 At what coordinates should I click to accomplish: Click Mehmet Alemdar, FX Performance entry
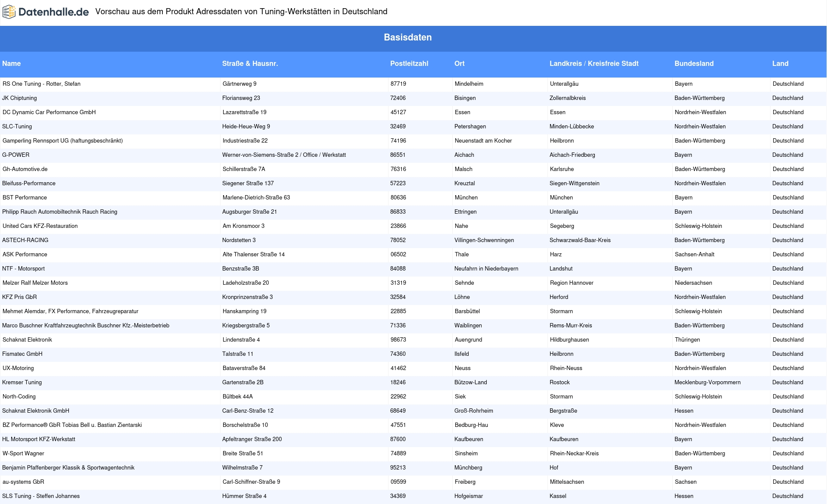point(70,311)
